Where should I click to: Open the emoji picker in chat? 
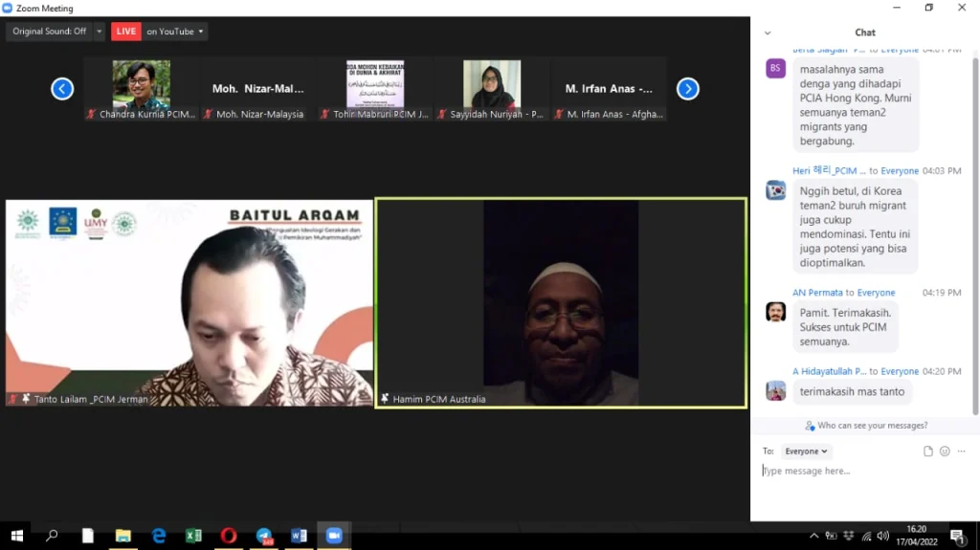tap(945, 451)
